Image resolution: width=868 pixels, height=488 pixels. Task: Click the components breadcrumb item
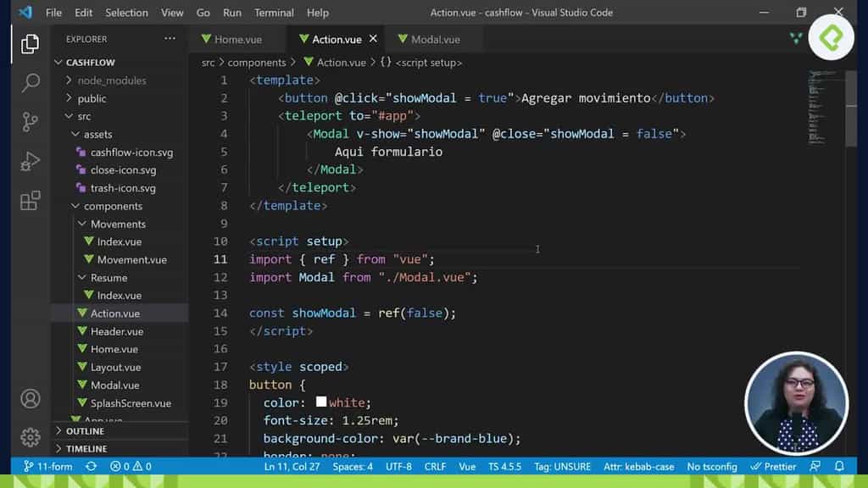coord(257,62)
